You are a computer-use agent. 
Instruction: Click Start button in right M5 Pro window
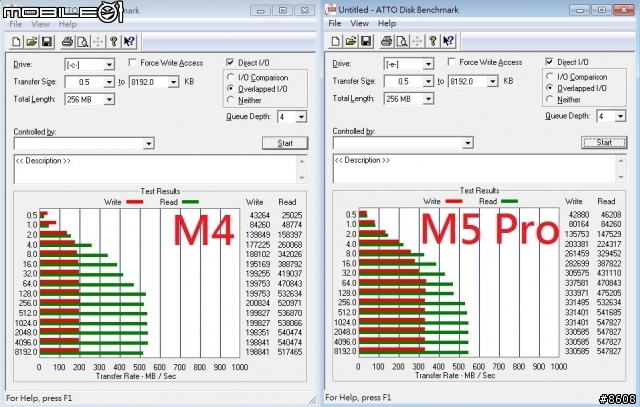click(x=604, y=142)
